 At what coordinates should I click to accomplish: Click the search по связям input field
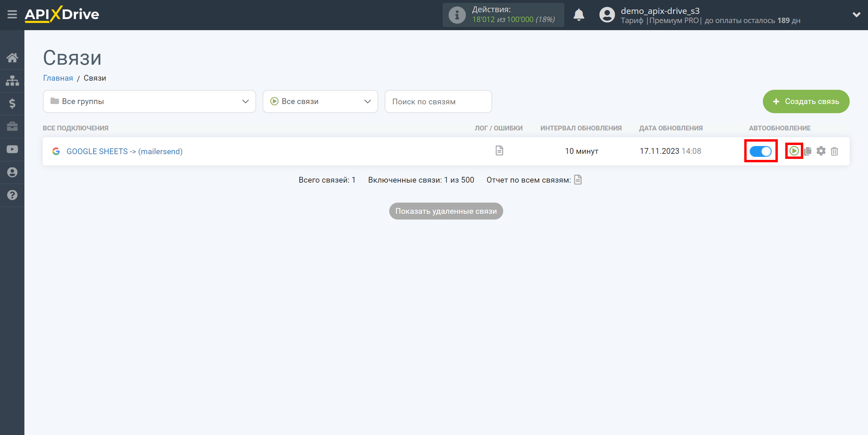tap(438, 101)
